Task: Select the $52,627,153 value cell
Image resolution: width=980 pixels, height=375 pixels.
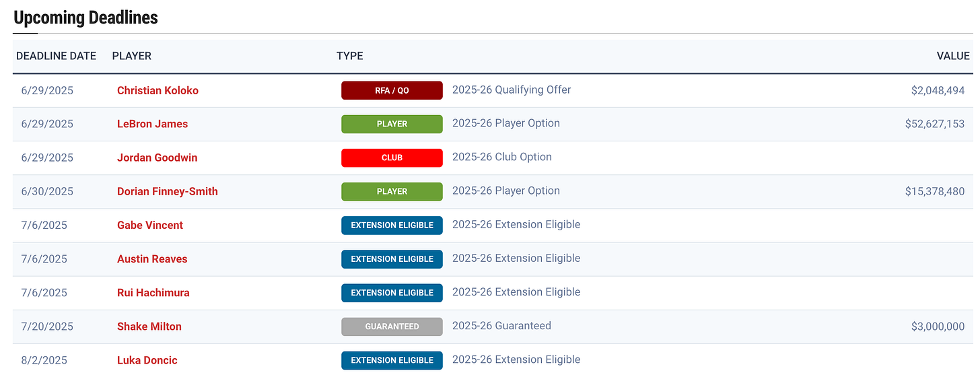Action: click(x=935, y=124)
